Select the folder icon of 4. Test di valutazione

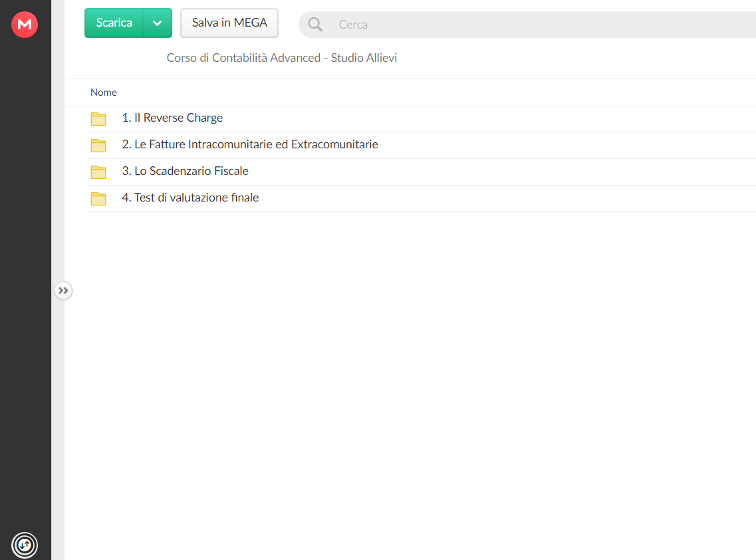98,198
